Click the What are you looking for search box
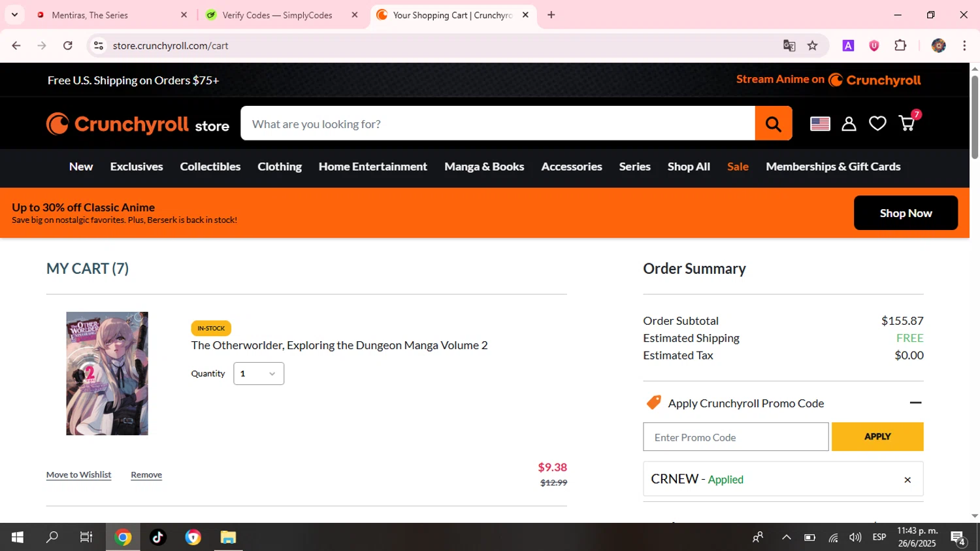This screenshot has height=551, width=980. (x=498, y=124)
